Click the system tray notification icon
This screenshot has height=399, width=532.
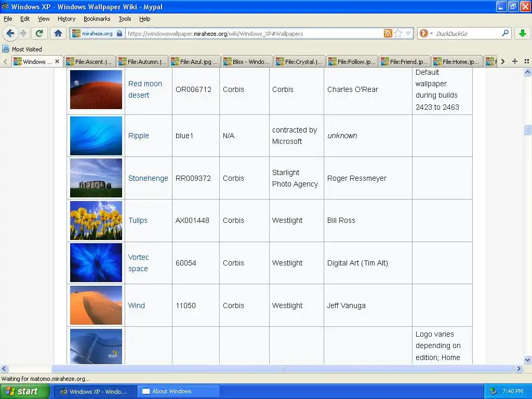[494, 391]
